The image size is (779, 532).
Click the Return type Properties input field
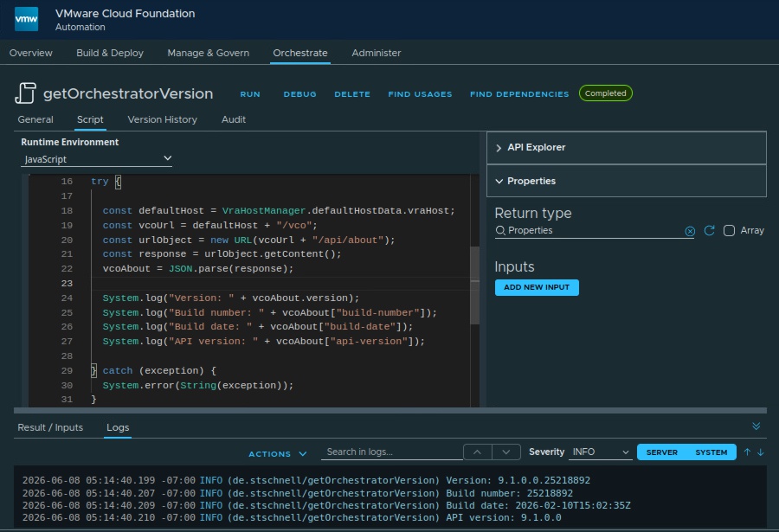point(594,230)
